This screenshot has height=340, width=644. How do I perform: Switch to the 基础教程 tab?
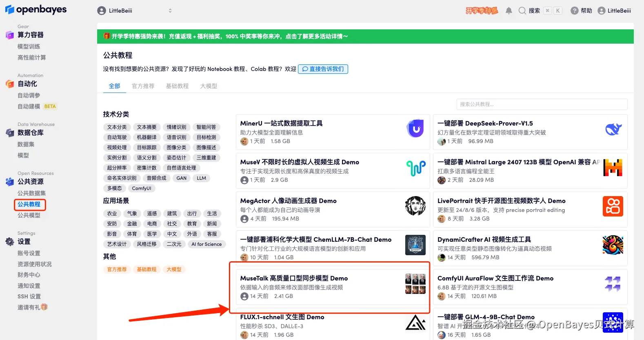177,86
